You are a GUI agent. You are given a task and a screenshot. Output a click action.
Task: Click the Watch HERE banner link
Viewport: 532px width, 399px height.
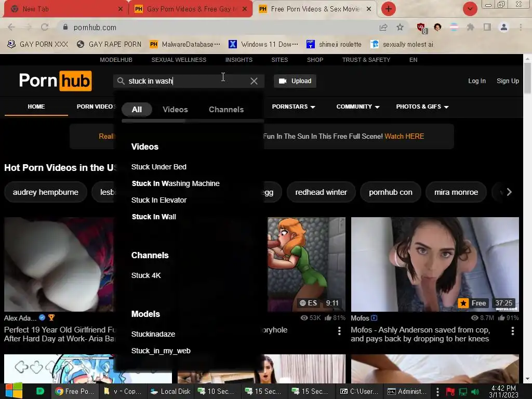coord(404,137)
